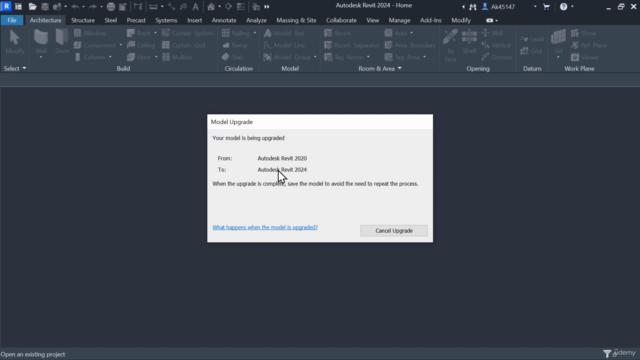640x360 pixels.
Task: Switch to the Systems ribbon tab
Action: (x=166, y=20)
